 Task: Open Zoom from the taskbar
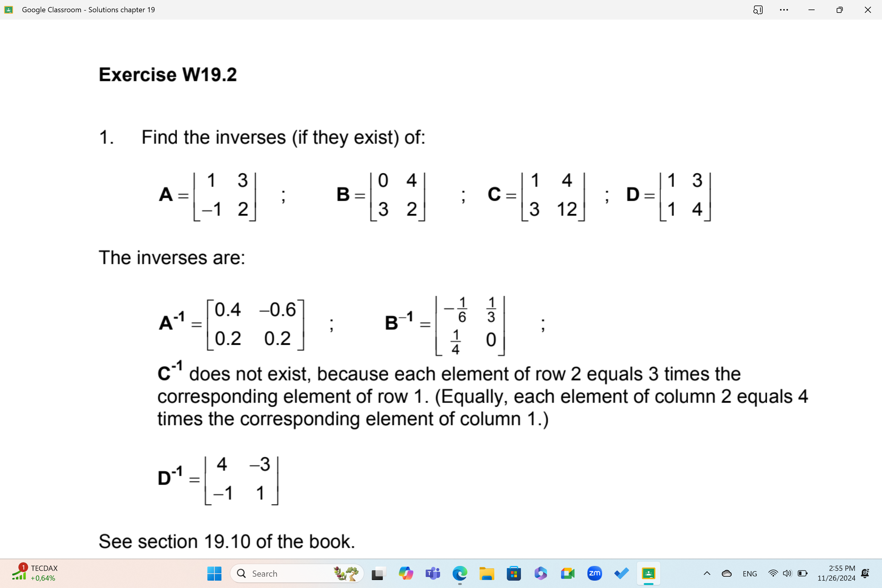click(594, 573)
